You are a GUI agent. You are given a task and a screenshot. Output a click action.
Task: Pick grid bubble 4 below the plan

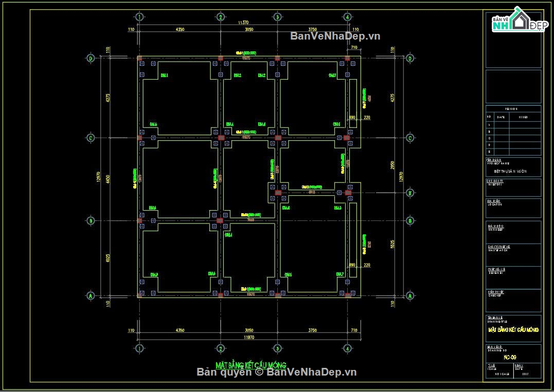(348, 348)
